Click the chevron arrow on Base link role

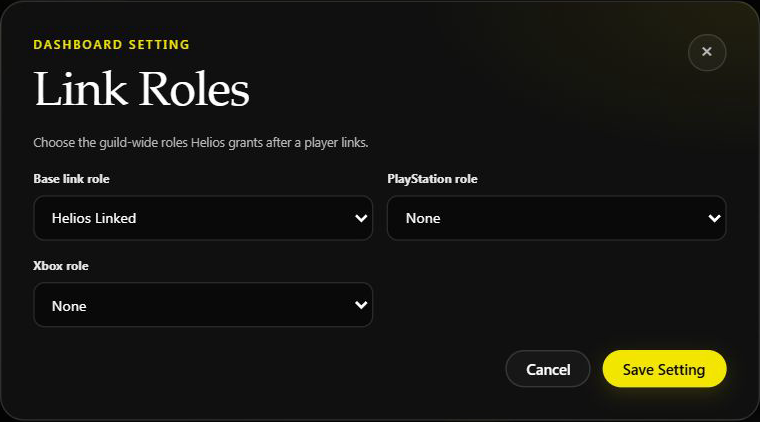tap(361, 219)
